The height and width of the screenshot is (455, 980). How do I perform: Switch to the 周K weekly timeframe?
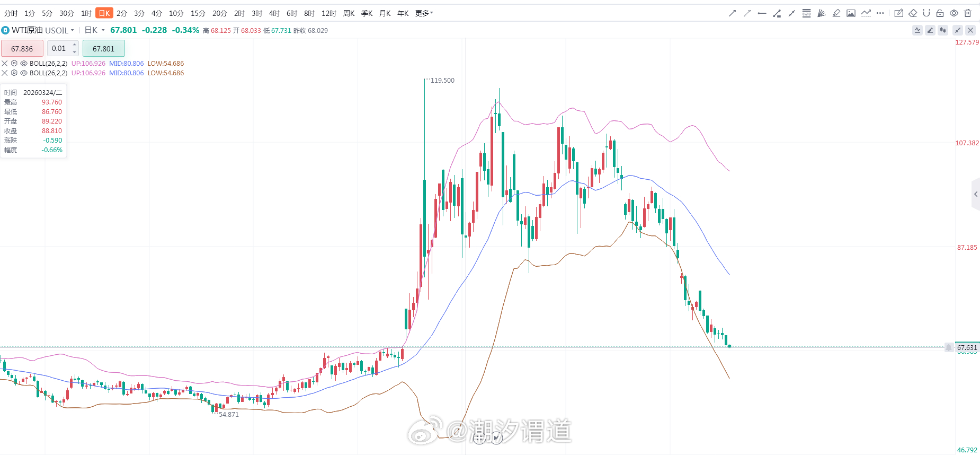[349, 13]
